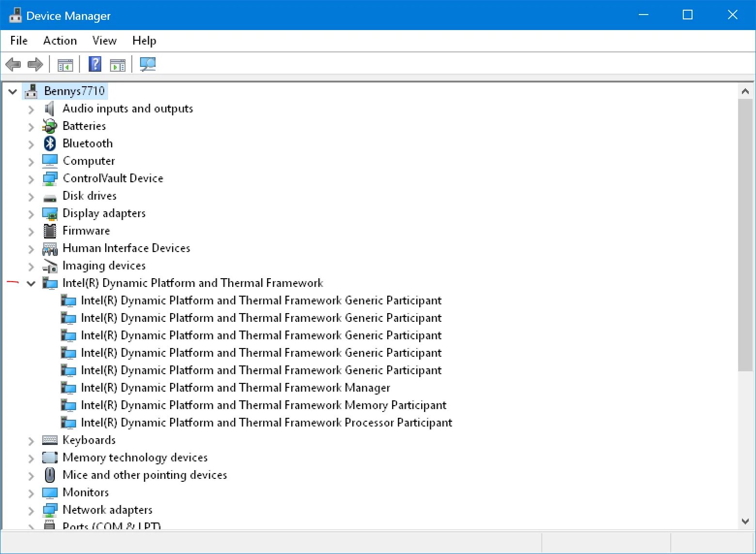Select Intel Framework Manager device

click(x=236, y=388)
